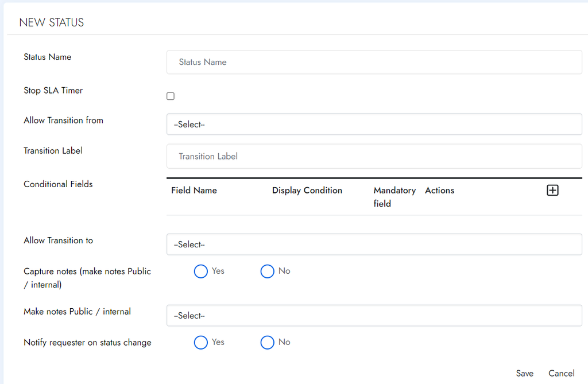Click the Field Name column header
The width and height of the screenshot is (588, 384).
click(194, 191)
